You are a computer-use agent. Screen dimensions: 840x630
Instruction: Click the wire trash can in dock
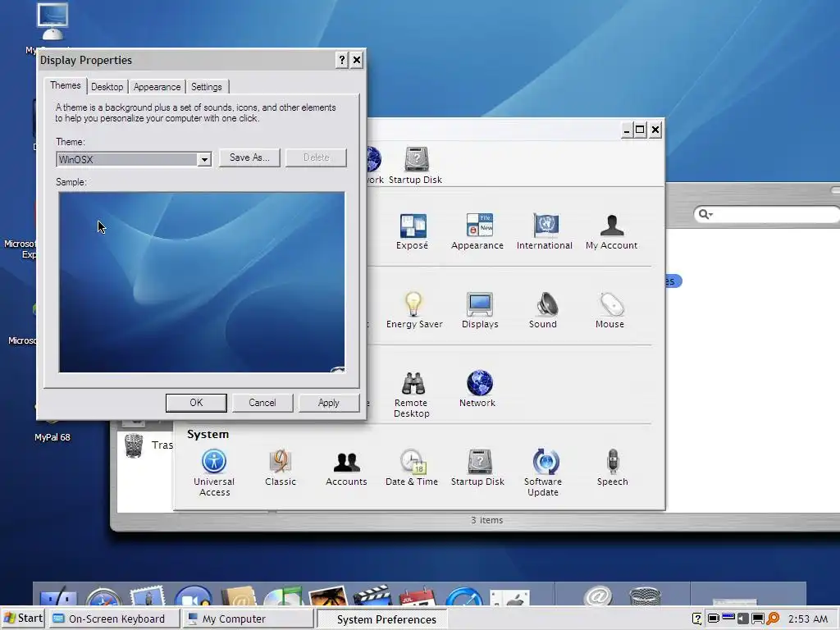click(x=645, y=597)
